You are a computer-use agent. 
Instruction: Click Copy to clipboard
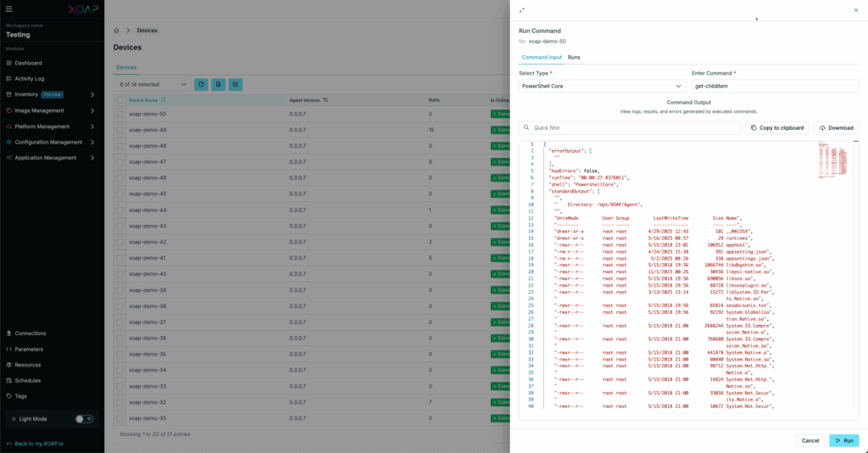coord(776,128)
